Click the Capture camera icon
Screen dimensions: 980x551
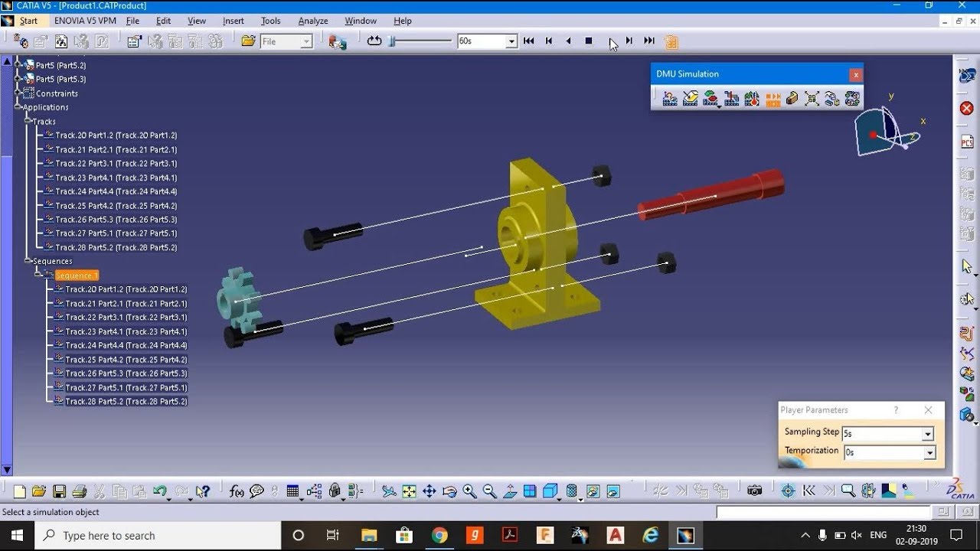pos(755,491)
